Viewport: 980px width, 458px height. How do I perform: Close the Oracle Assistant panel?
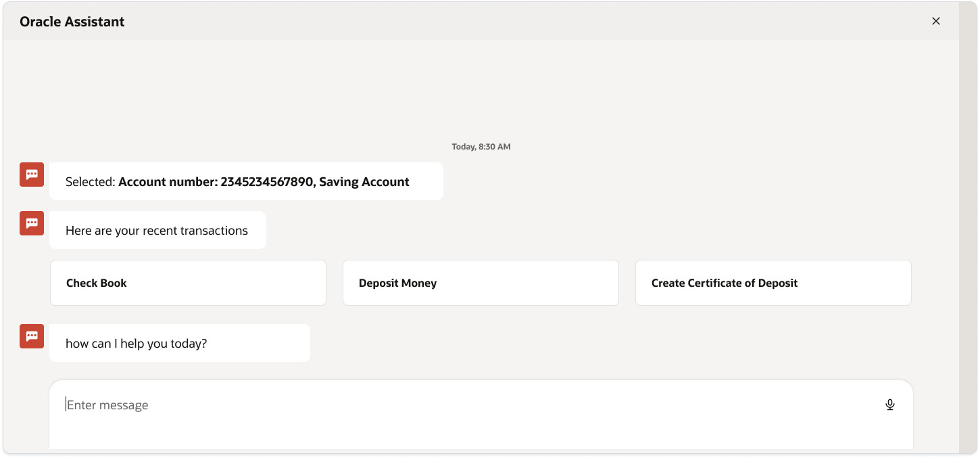(936, 21)
